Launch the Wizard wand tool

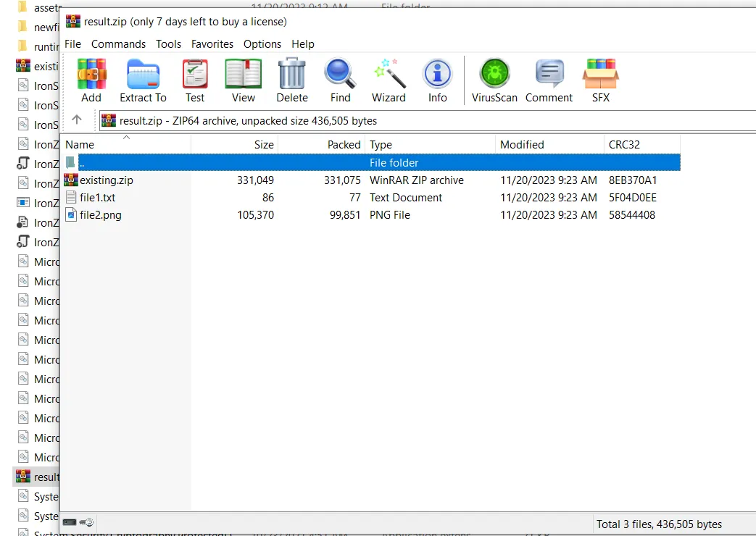coord(389,80)
